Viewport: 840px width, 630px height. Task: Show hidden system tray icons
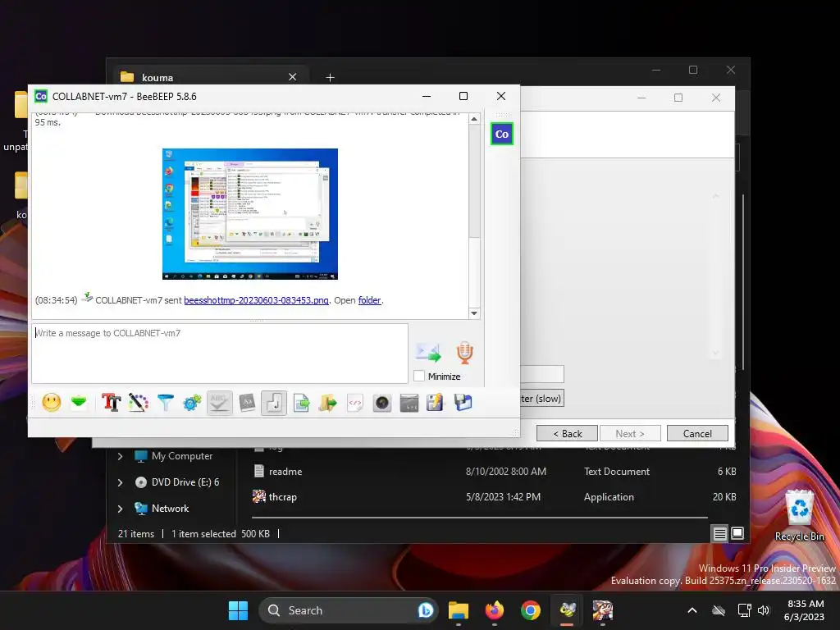pos(692,610)
